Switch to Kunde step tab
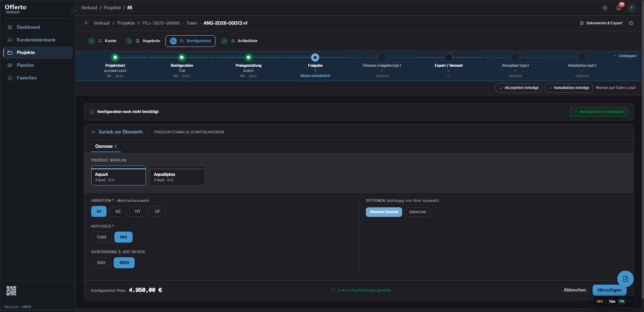The height and width of the screenshot is (312, 644). point(103,41)
